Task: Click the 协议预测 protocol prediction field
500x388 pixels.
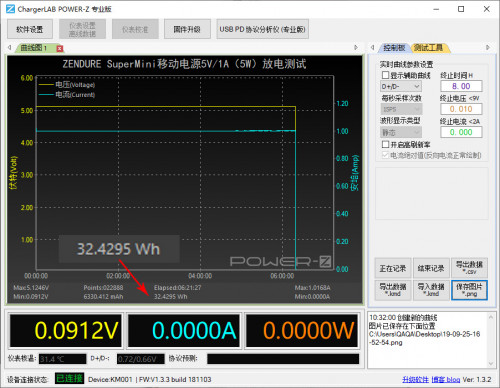Action: (283, 359)
